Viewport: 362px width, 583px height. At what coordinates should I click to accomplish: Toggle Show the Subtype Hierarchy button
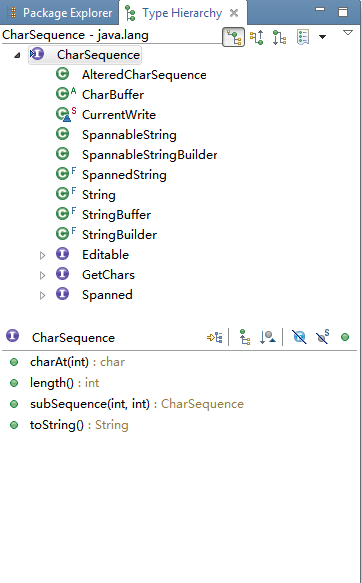(x=279, y=37)
